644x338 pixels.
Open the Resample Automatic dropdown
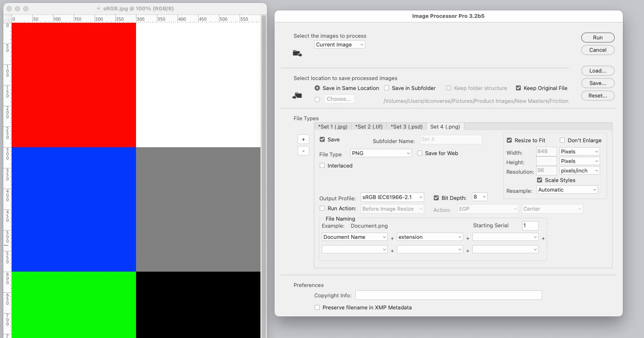tap(567, 190)
